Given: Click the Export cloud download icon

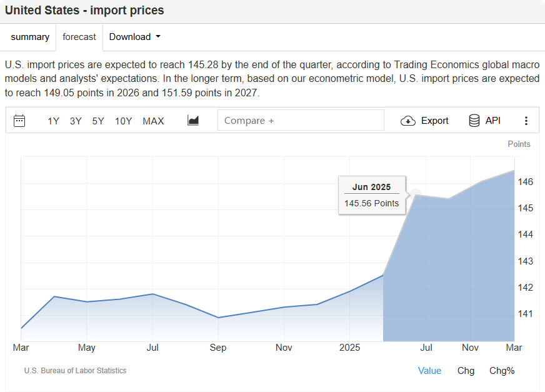Looking at the screenshot, I should point(408,121).
